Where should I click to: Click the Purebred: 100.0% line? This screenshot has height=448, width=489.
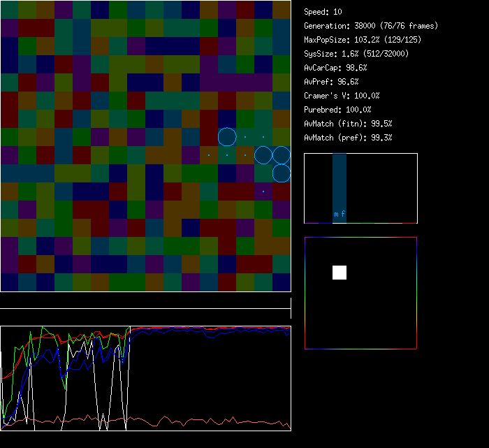point(338,110)
